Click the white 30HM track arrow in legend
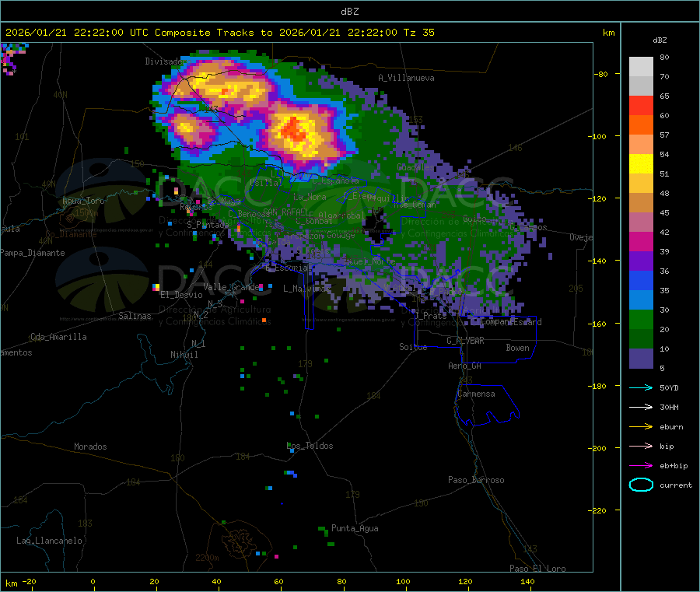700x592 pixels. click(x=641, y=407)
